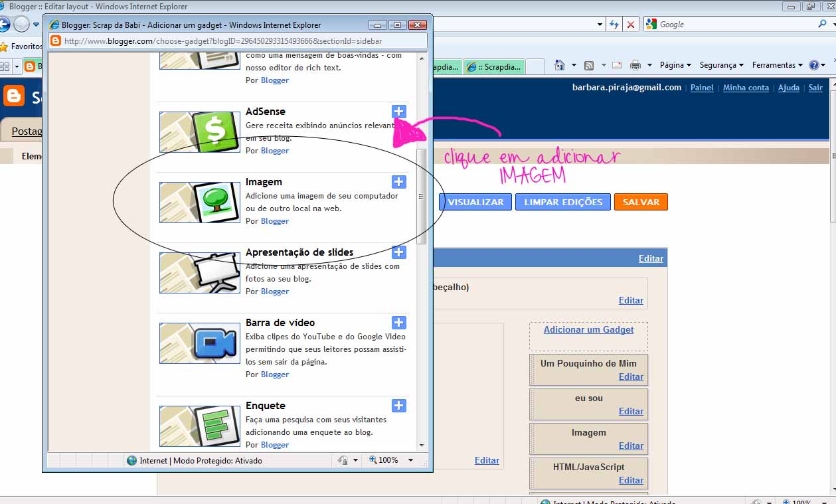The width and height of the screenshot is (836, 504).
Task: Click the RSS feeds icon in toolbar
Action: [588, 65]
